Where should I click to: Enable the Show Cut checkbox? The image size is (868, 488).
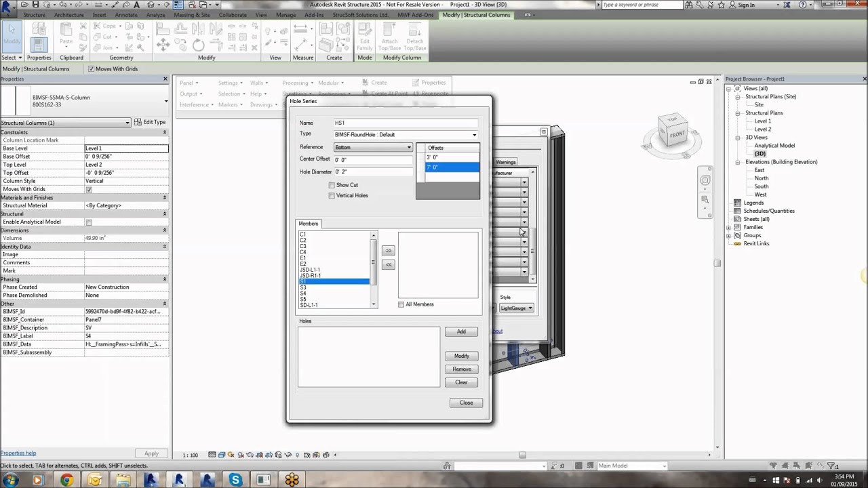point(332,185)
